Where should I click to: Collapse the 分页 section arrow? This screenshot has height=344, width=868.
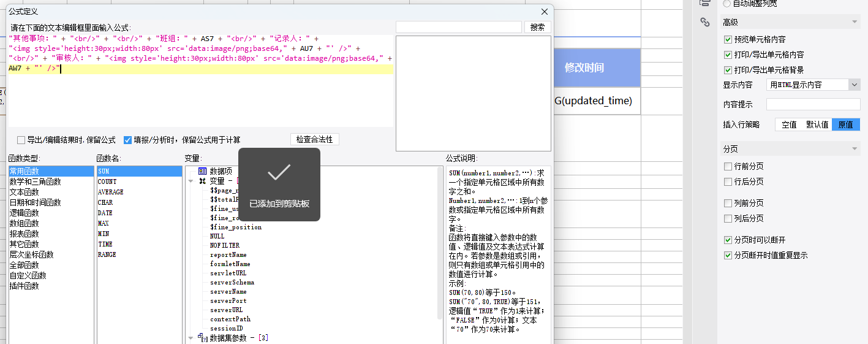[855, 150]
